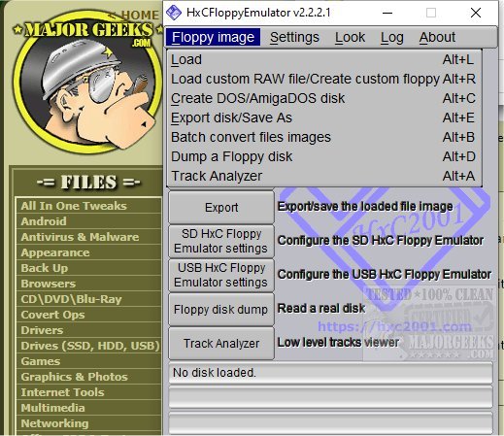Choose Dump a Floppy disk entry
The width and height of the screenshot is (504, 436).
pos(324,156)
